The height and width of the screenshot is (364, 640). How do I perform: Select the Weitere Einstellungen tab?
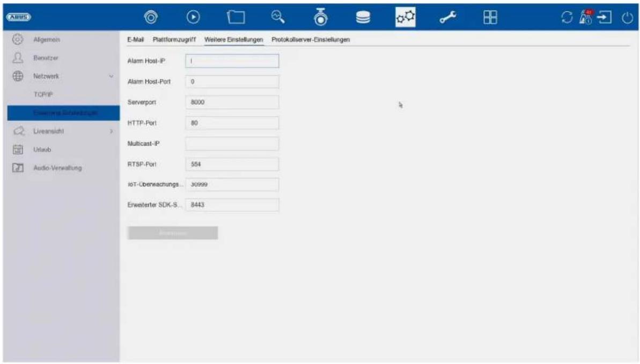tap(233, 40)
